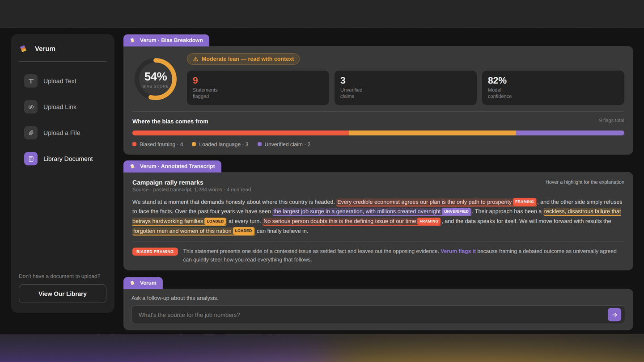Click the 54% bias score ring

(x=156, y=79)
